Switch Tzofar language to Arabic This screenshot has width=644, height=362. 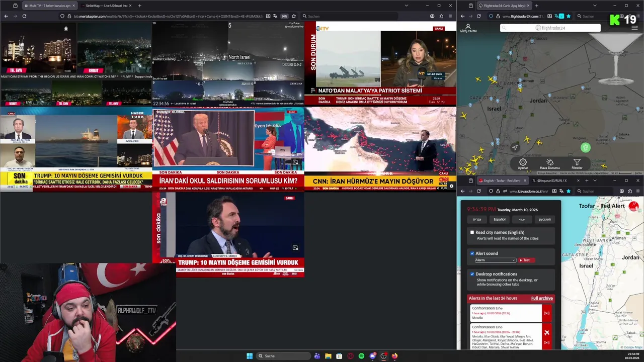coord(522,219)
